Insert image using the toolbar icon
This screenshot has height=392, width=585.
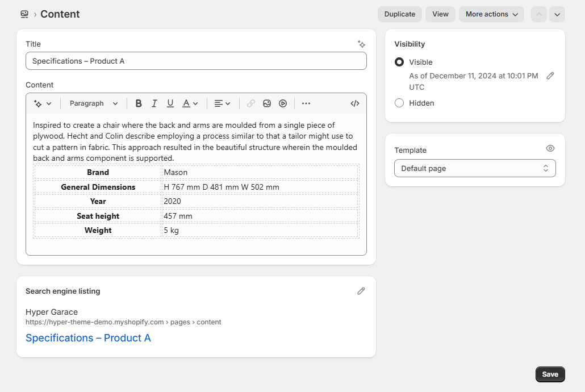[267, 103]
